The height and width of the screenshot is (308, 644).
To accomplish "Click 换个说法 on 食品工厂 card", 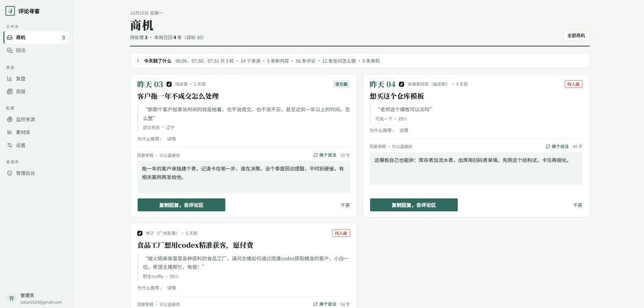I will [x=325, y=304].
